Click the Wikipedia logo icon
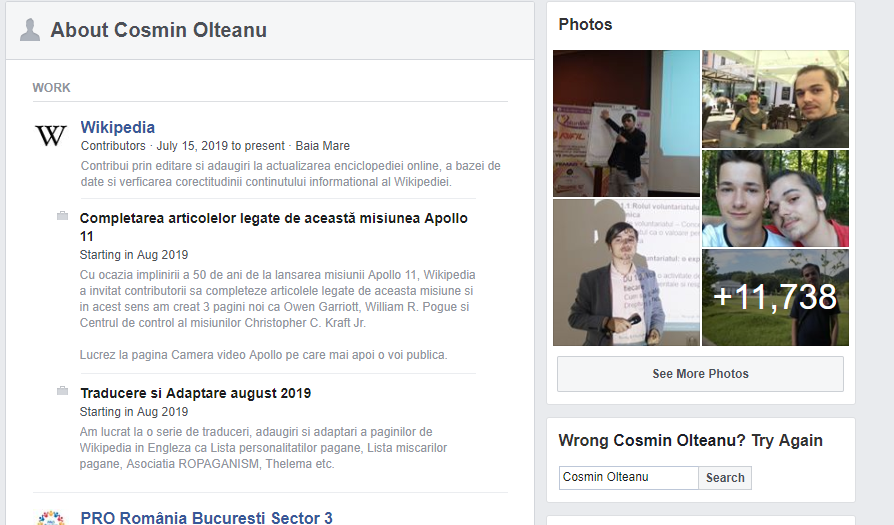 coord(51,136)
